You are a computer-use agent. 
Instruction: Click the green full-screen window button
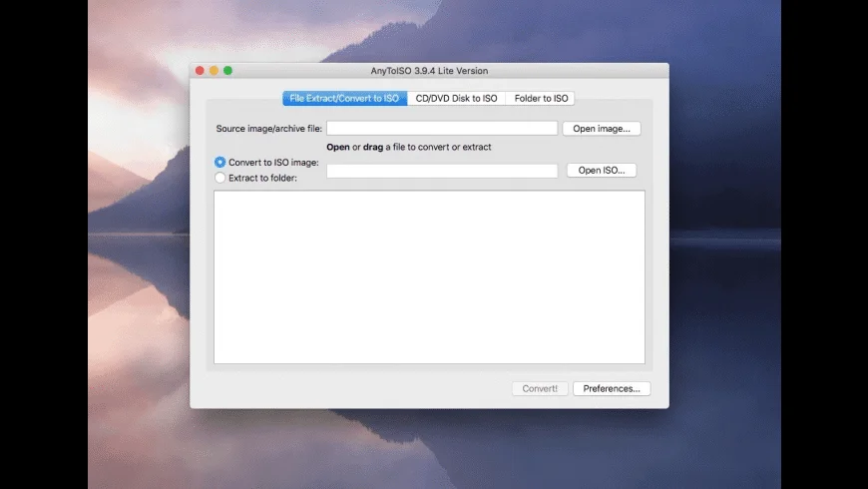[227, 71]
